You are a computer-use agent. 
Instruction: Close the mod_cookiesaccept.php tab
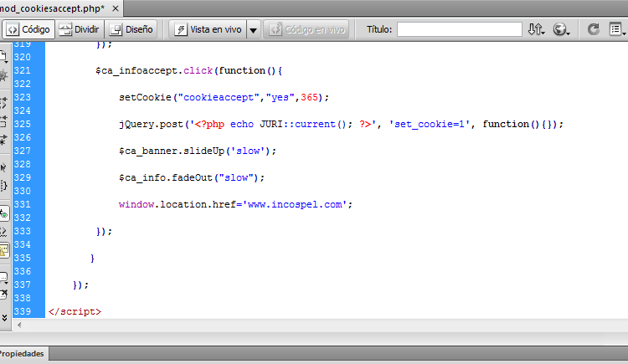(116, 8)
